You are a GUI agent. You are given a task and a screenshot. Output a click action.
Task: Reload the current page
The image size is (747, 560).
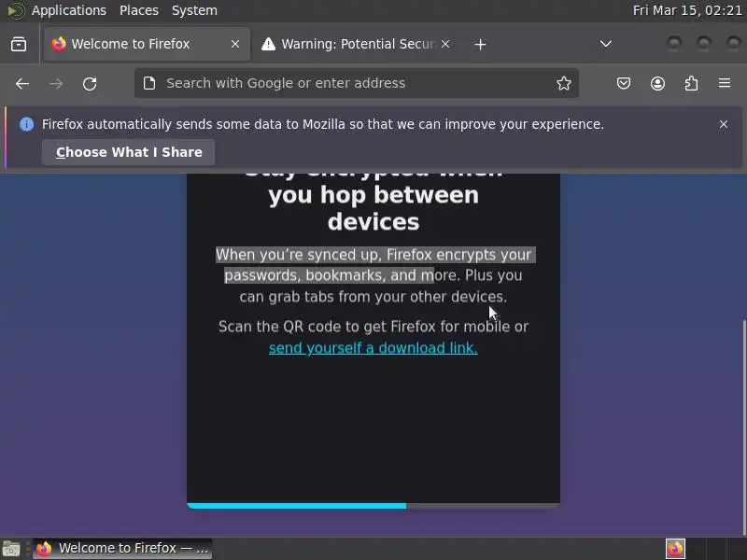tap(90, 84)
